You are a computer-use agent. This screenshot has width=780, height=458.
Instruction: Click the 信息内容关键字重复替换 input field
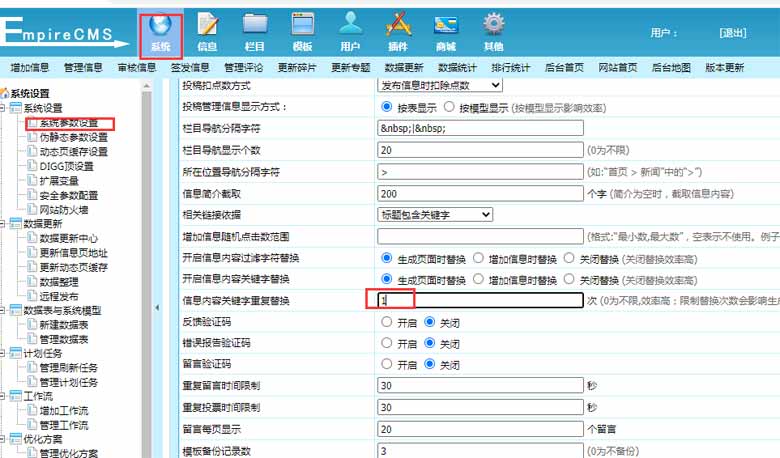[x=480, y=300]
